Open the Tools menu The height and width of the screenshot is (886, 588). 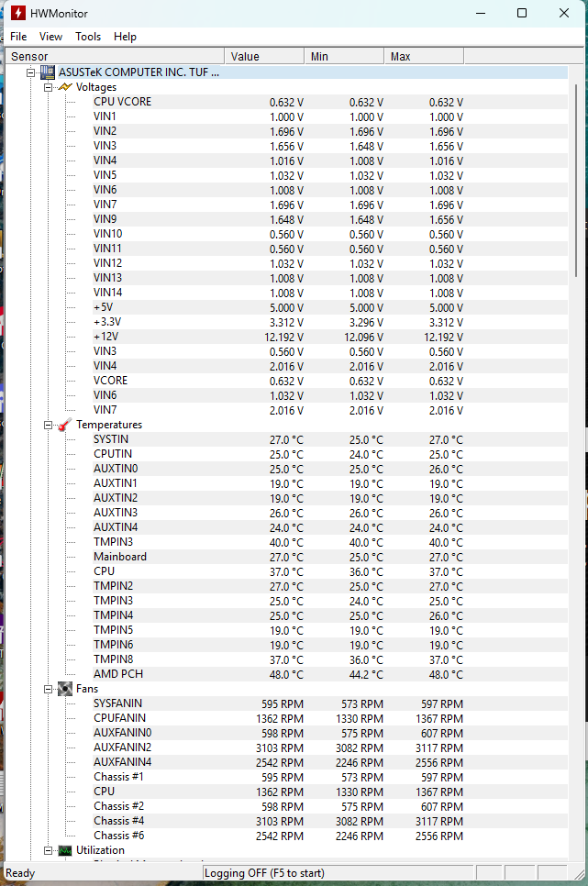tap(88, 37)
